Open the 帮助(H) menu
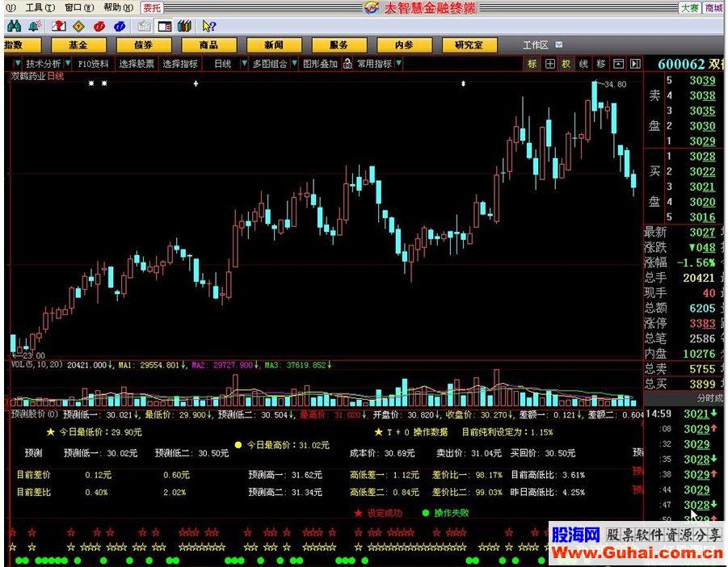 (x=119, y=8)
